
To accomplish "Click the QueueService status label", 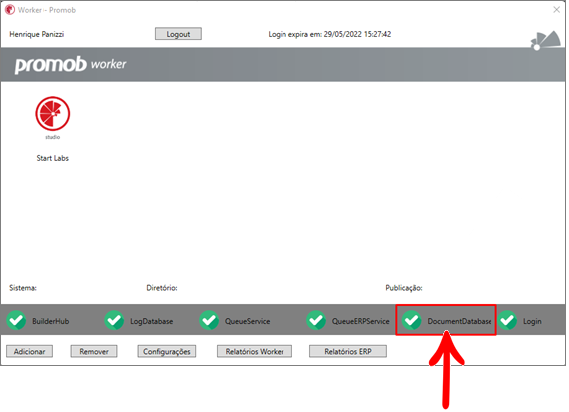I will tap(247, 321).
